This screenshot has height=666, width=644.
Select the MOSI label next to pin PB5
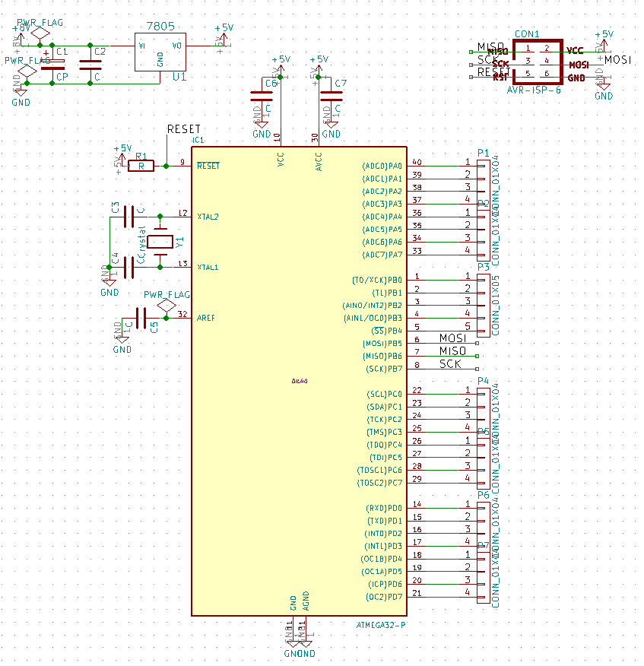(453, 338)
